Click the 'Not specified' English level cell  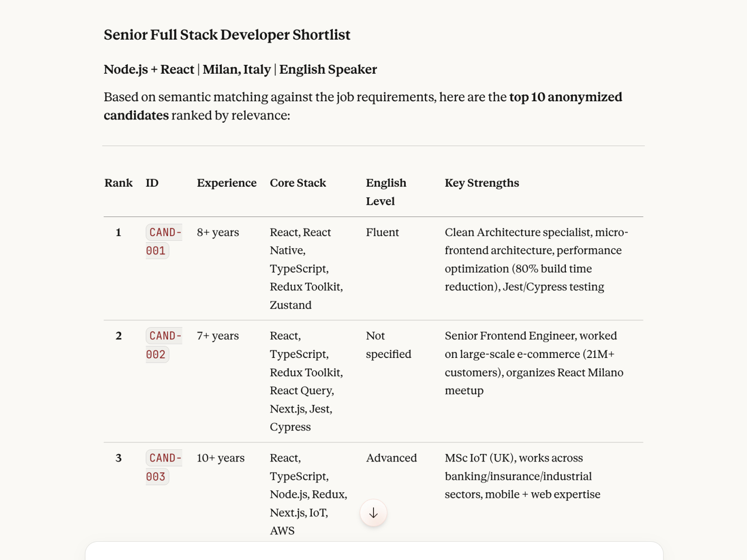pyautogui.click(x=388, y=345)
